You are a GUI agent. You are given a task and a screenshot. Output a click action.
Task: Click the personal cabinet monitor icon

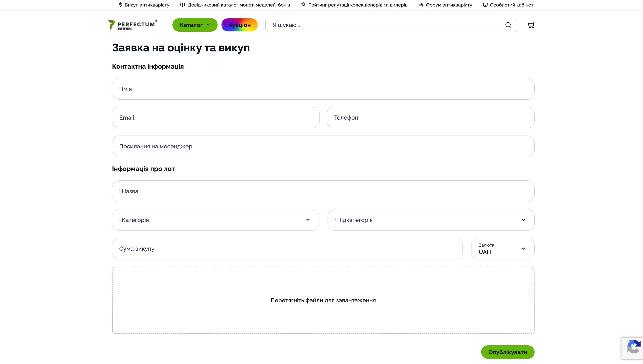coord(485,5)
